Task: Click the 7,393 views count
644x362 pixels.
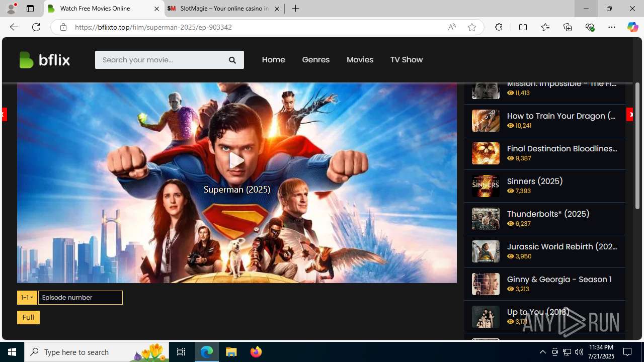Action: point(519,191)
